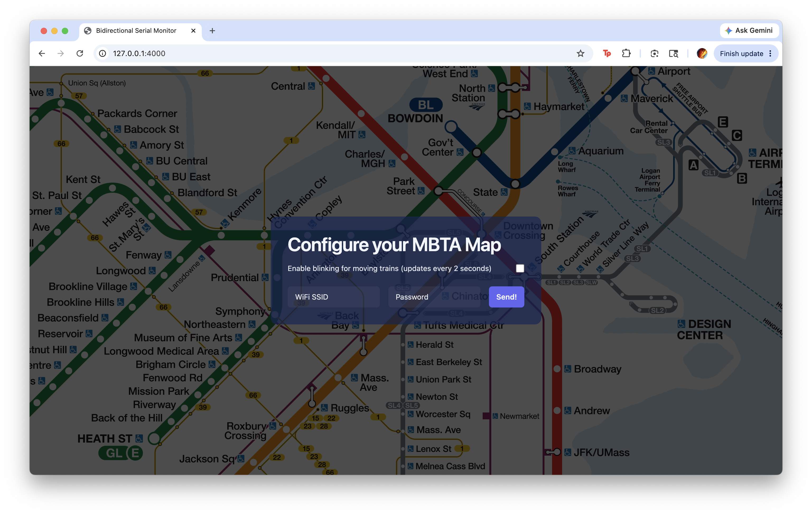This screenshot has width=812, height=514.
Task: Click the screen capture toolbar icon
Action: 655,53
